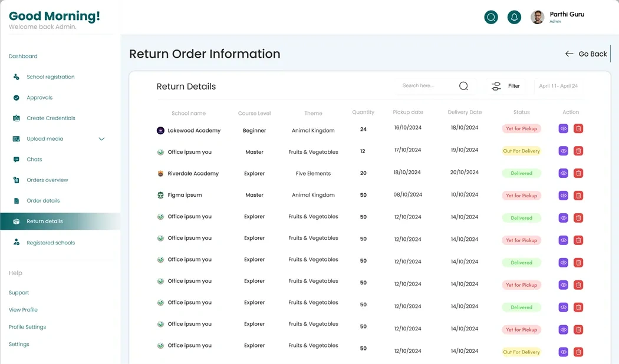Click the Quantity column header
Image resolution: width=619 pixels, height=364 pixels.
coord(363,112)
